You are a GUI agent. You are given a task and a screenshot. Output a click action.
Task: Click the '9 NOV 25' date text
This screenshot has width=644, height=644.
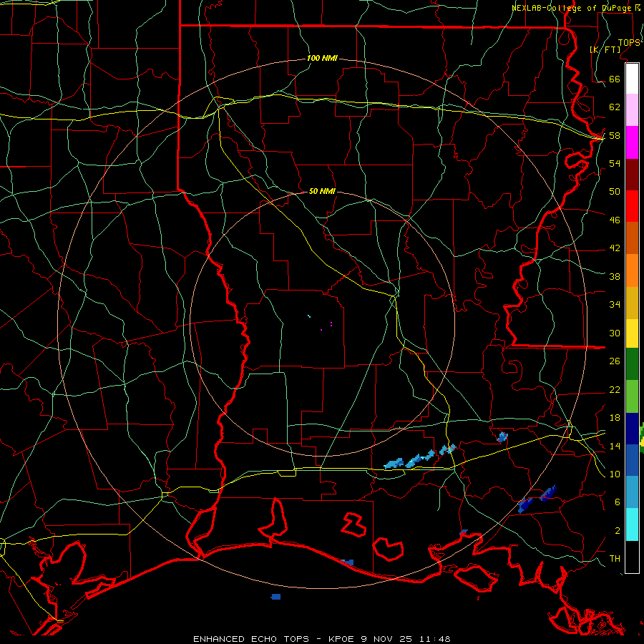tap(388, 639)
